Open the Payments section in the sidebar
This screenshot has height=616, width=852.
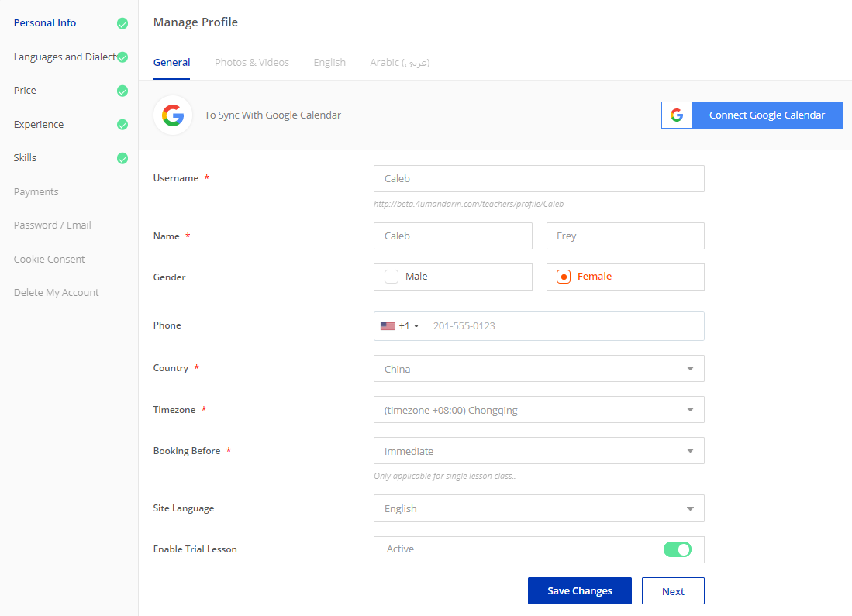point(36,191)
